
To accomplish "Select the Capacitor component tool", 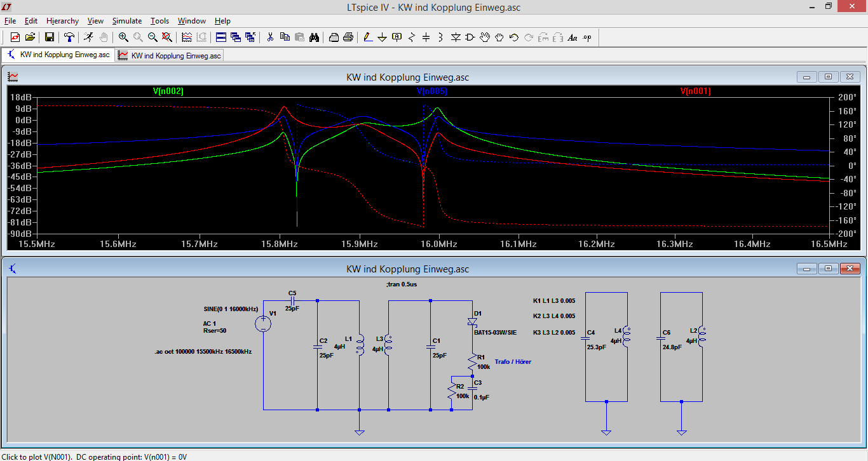I will 426,37.
